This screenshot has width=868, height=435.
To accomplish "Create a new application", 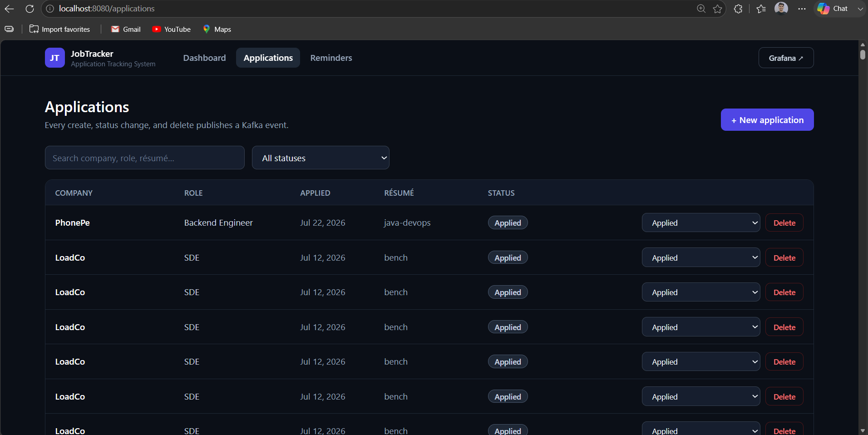I will click(767, 120).
